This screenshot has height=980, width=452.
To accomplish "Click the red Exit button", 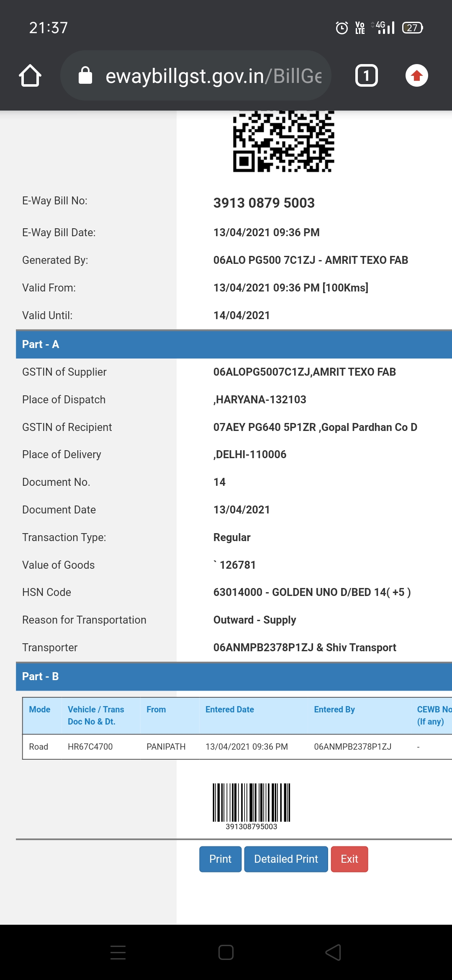I will coord(349,859).
